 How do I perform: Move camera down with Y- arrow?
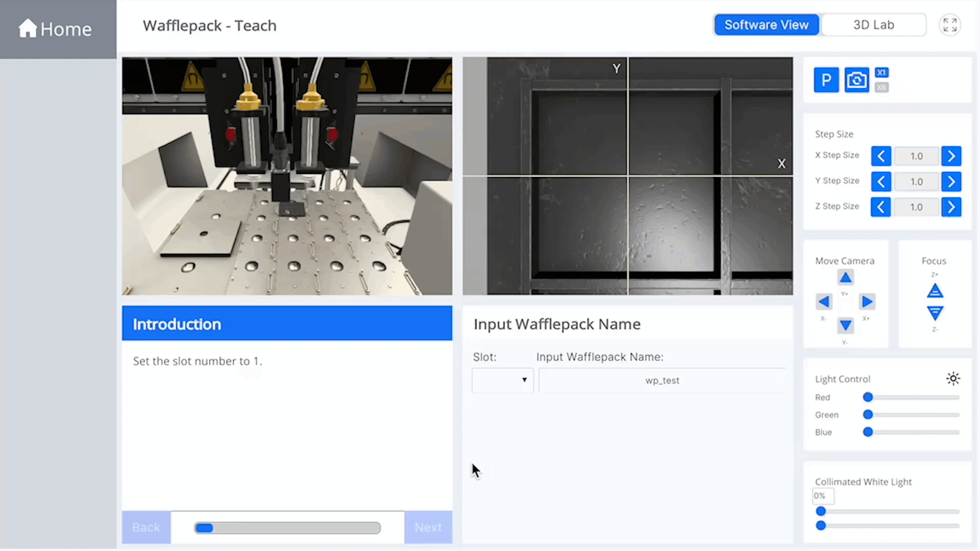[x=845, y=325]
